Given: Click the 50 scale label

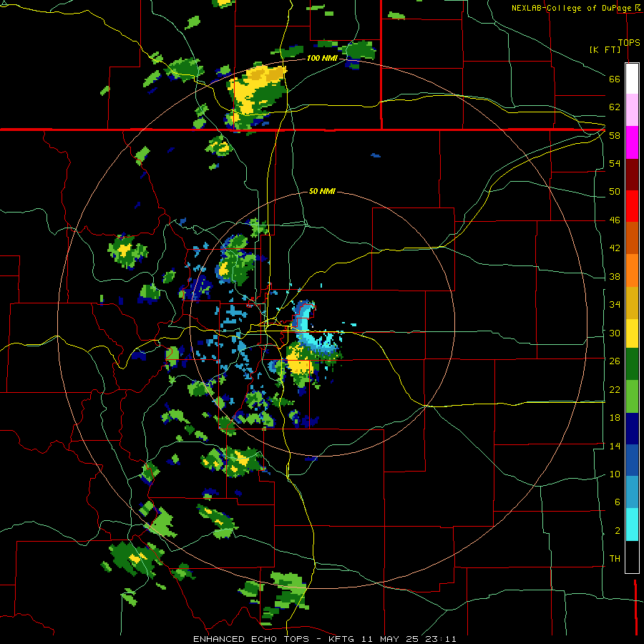Looking at the screenshot, I should click(615, 191).
